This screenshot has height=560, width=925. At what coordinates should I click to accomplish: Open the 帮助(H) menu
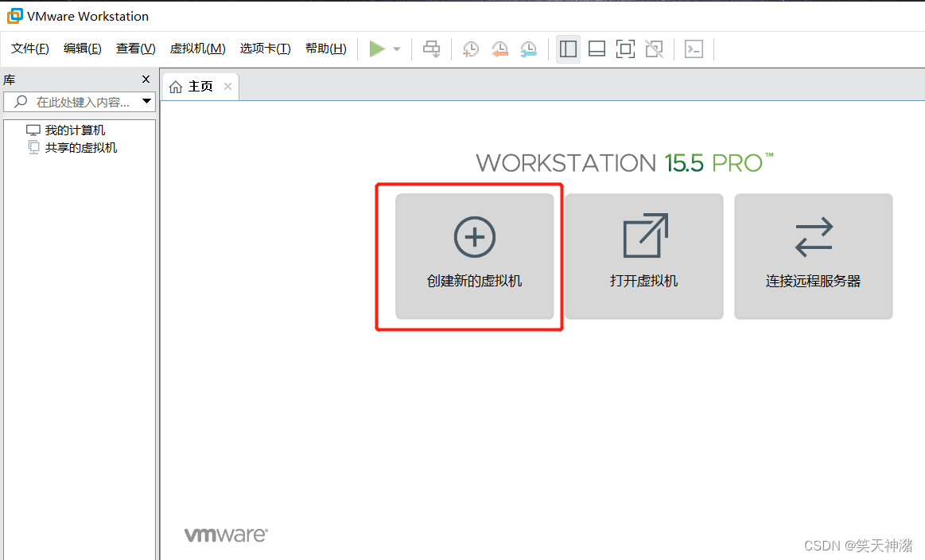326,49
